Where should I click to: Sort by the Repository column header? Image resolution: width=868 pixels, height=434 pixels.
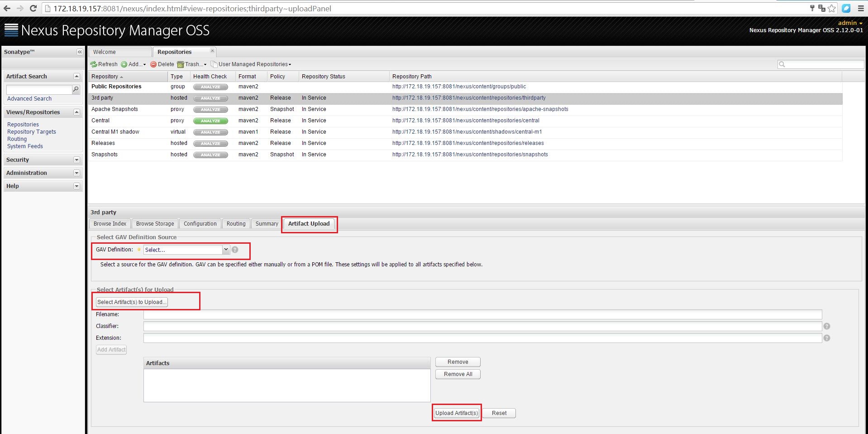pyautogui.click(x=128, y=77)
